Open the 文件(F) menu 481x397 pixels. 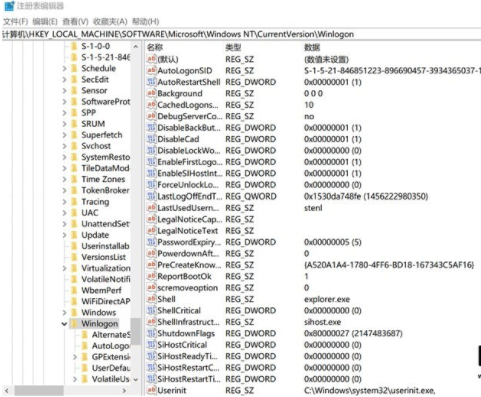tap(15, 22)
